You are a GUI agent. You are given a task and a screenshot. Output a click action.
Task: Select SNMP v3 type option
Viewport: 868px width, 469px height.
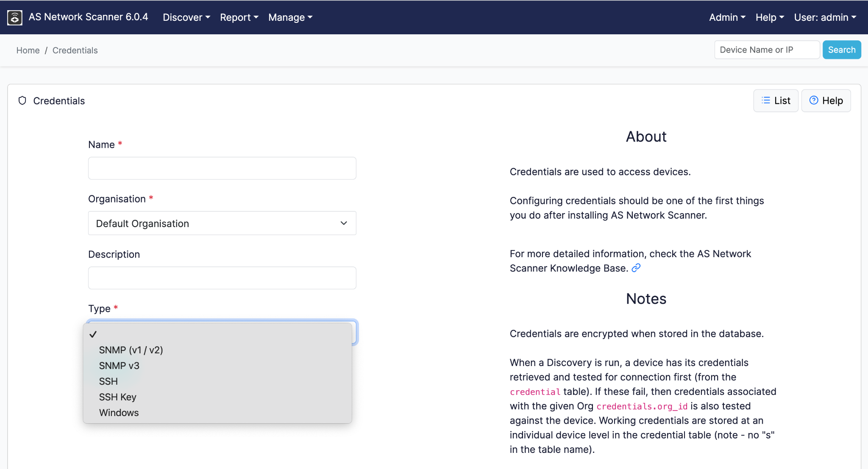(217, 366)
